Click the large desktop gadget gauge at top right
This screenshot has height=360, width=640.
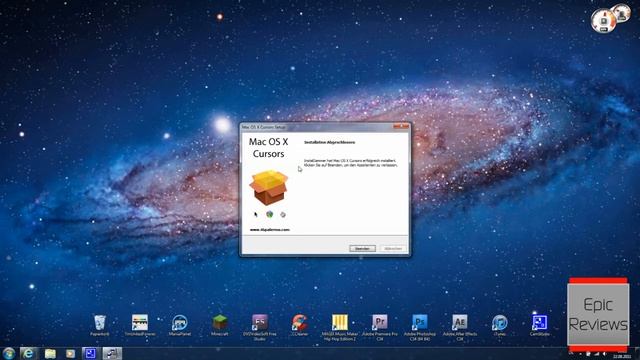[x=604, y=21]
